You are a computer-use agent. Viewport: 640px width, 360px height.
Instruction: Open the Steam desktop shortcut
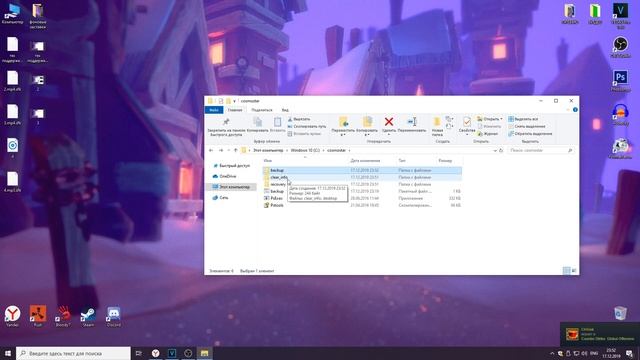pyautogui.click(x=88, y=316)
